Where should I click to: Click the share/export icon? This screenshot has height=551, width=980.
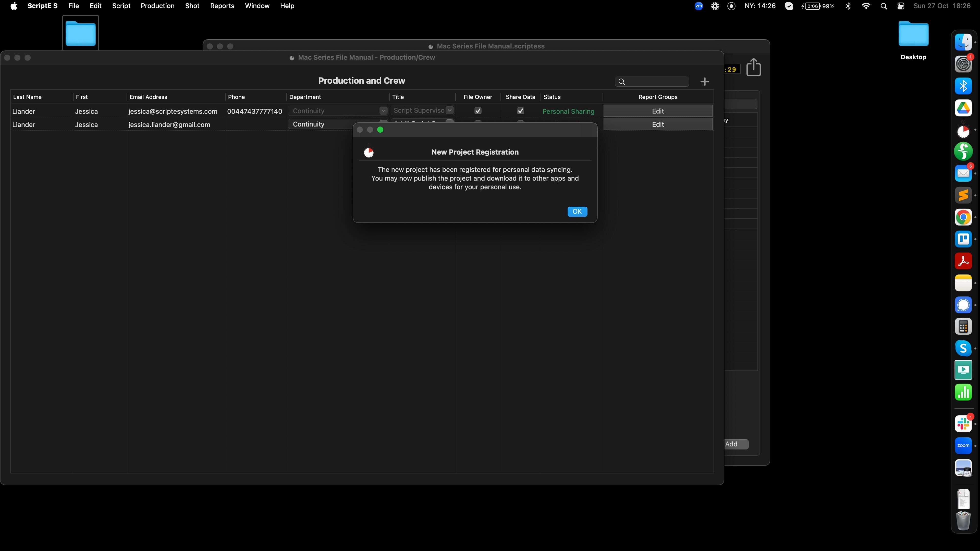coord(753,67)
